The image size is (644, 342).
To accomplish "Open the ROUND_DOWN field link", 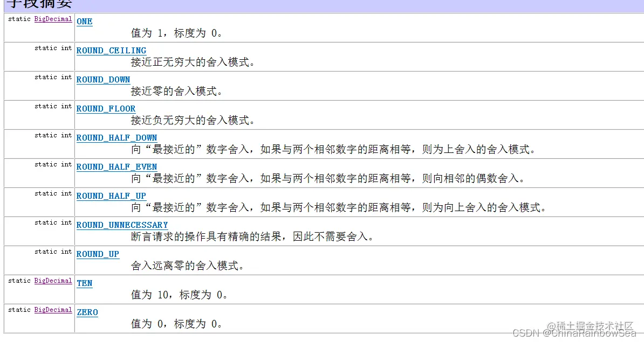I will pos(104,80).
